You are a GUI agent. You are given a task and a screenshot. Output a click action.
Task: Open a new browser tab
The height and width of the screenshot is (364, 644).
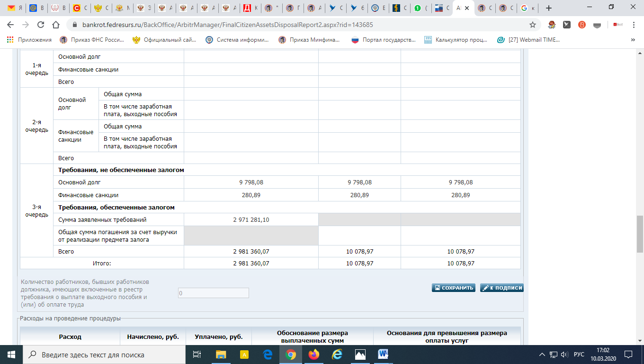point(549,8)
